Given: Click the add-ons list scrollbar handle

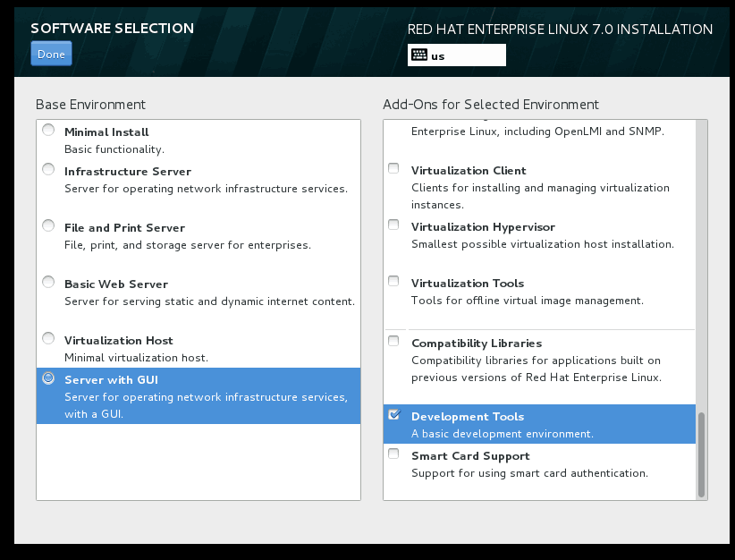Looking at the screenshot, I should (x=701, y=454).
